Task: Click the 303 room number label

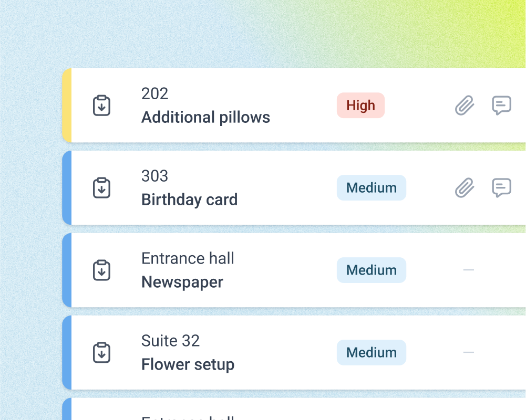Action: pos(154,176)
